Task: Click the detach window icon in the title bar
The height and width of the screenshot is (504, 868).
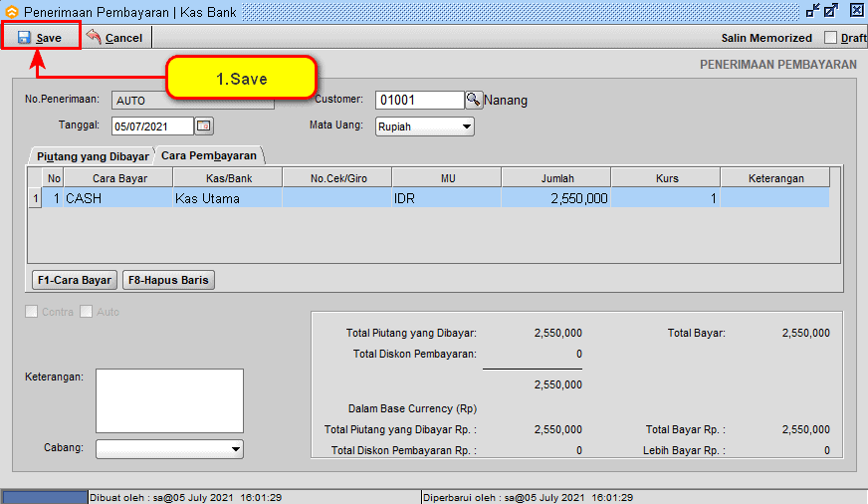Action: (812, 11)
